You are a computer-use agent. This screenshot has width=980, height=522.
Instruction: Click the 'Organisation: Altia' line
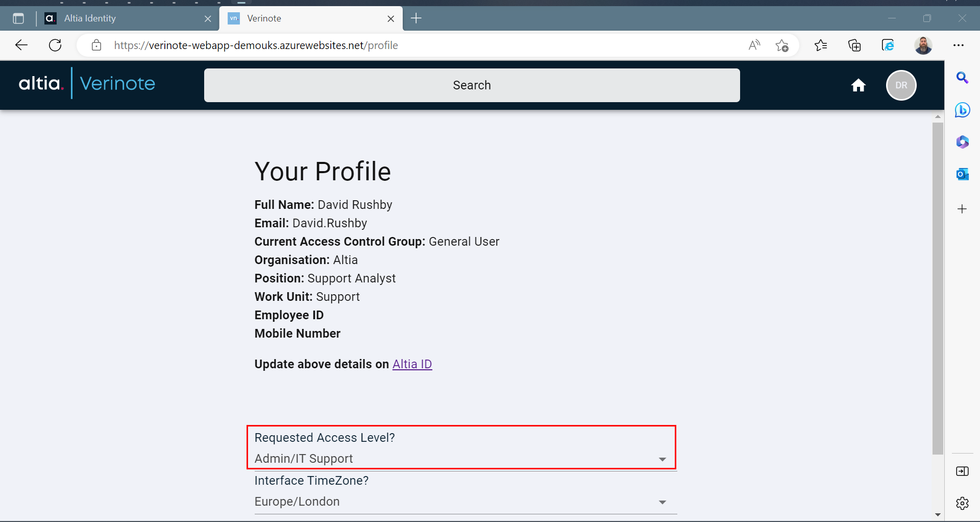[x=306, y=260]
